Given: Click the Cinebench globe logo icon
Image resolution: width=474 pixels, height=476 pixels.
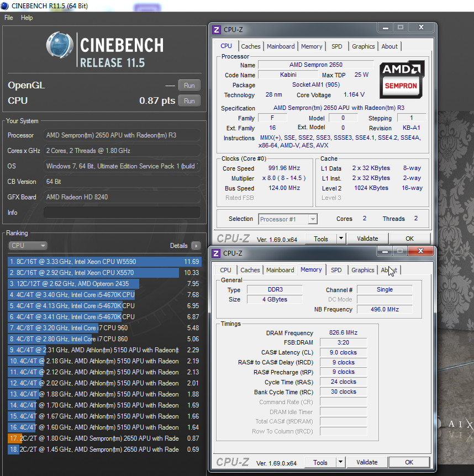Looking at the screenshot, I should click(60, 45).
